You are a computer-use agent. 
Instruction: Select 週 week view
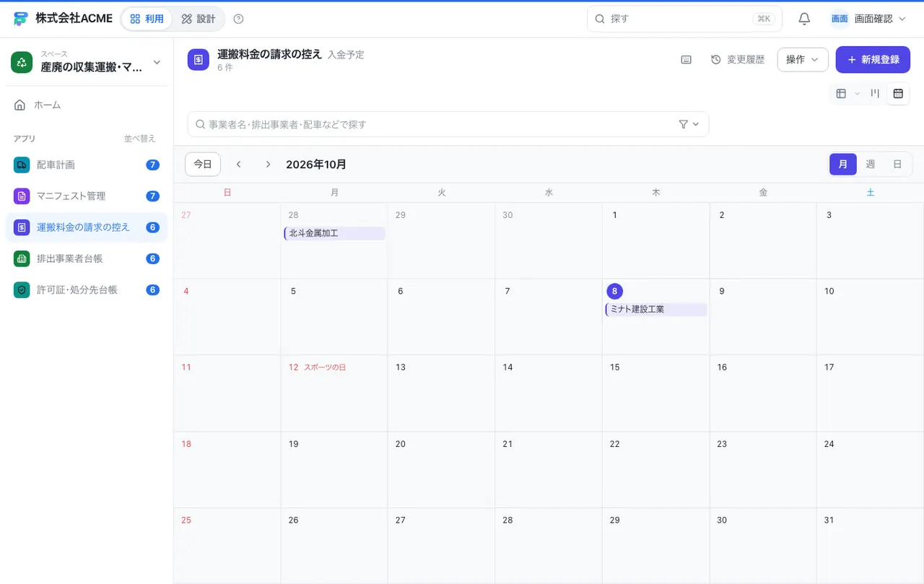click(870, 164)
